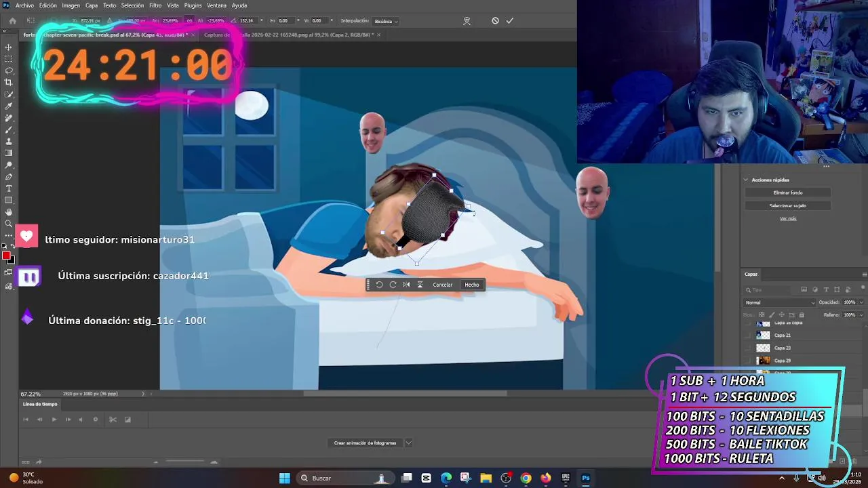The width and height of the screenshot is (868, 488).
Task: Open the Ver más link
Action: tap(788, 218)
